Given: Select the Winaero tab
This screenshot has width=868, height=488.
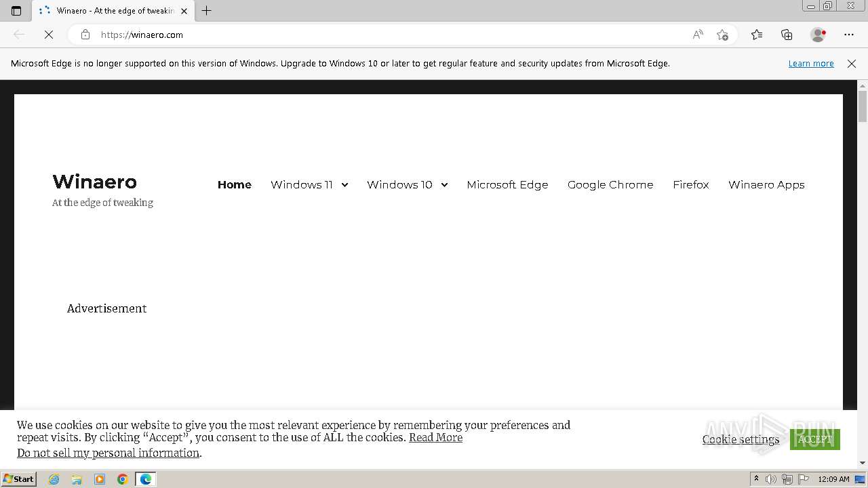Looking at the screenshot, I should 114,11.
